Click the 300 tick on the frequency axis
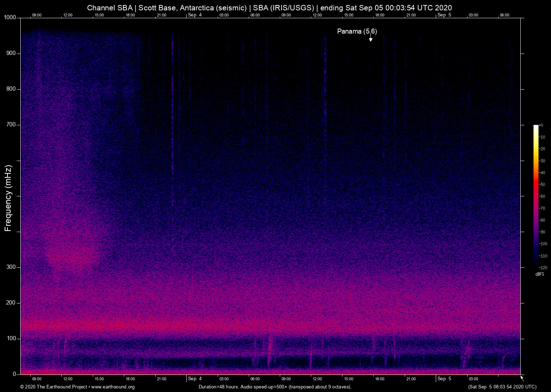Screen dimensions: 551x392 coord(11,267)
